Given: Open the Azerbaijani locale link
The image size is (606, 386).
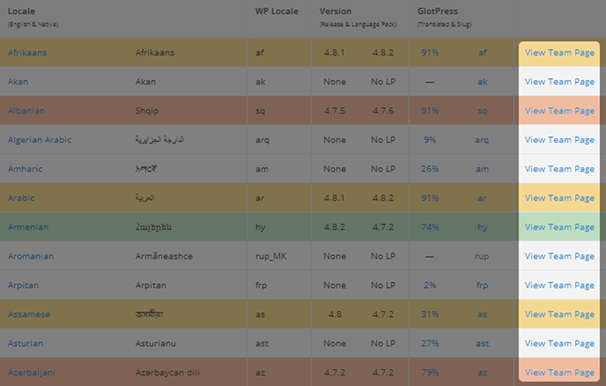Looking at the screenshot, I should (31, 372).
